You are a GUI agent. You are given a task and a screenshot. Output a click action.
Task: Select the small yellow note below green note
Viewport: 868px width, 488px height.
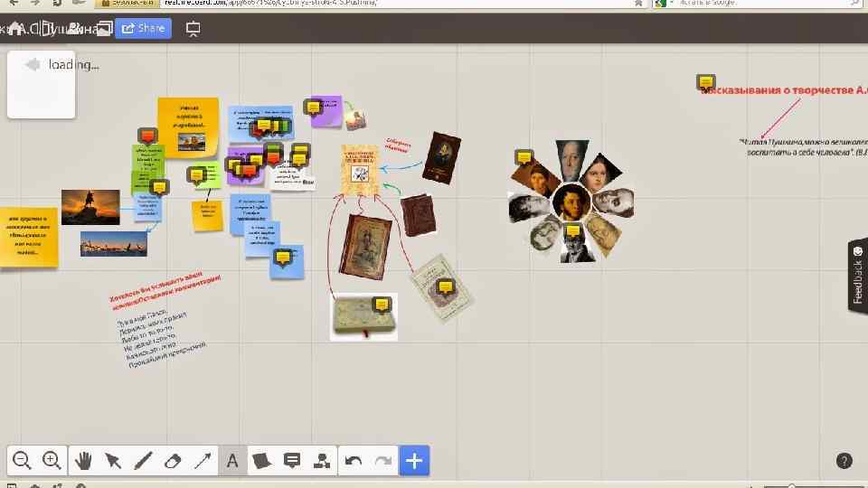click(207, 216)
